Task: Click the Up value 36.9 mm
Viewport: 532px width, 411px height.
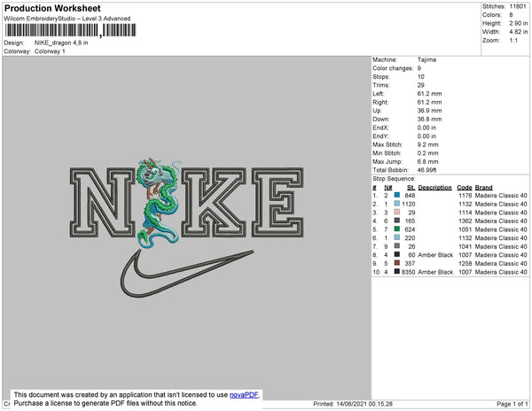Action: pos(429,111)
